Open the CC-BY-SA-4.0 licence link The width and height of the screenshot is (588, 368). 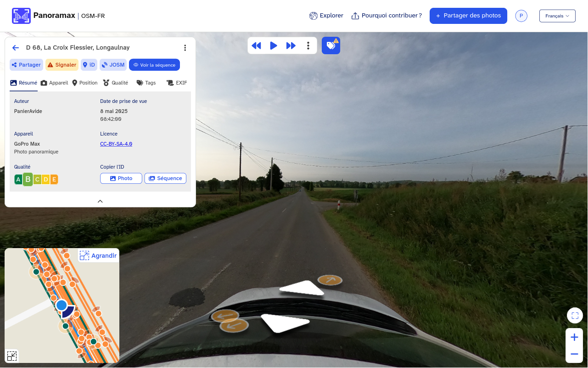116,144
